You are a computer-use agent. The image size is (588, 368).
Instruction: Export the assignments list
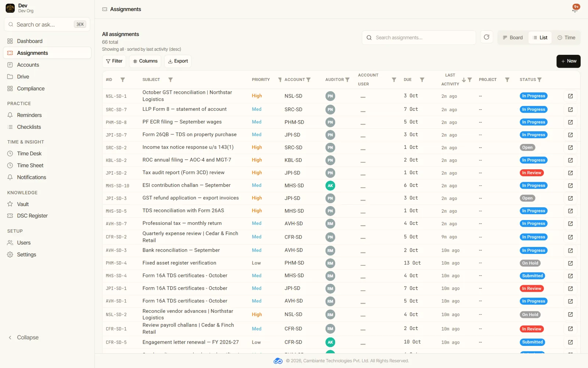(178, 61)
